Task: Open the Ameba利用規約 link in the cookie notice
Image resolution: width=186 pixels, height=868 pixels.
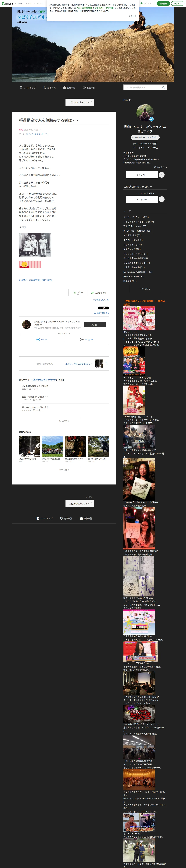Action: coord(84,8)
